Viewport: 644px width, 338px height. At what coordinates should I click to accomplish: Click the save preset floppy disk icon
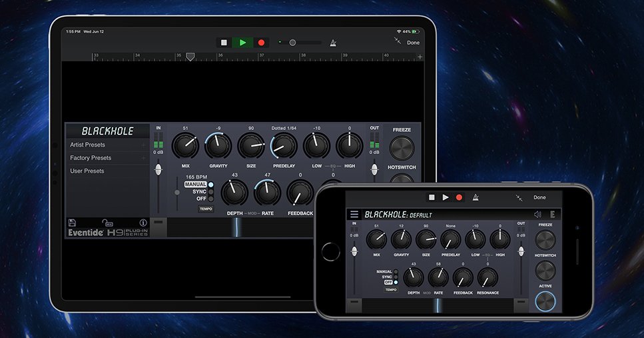tap(72, 222)
